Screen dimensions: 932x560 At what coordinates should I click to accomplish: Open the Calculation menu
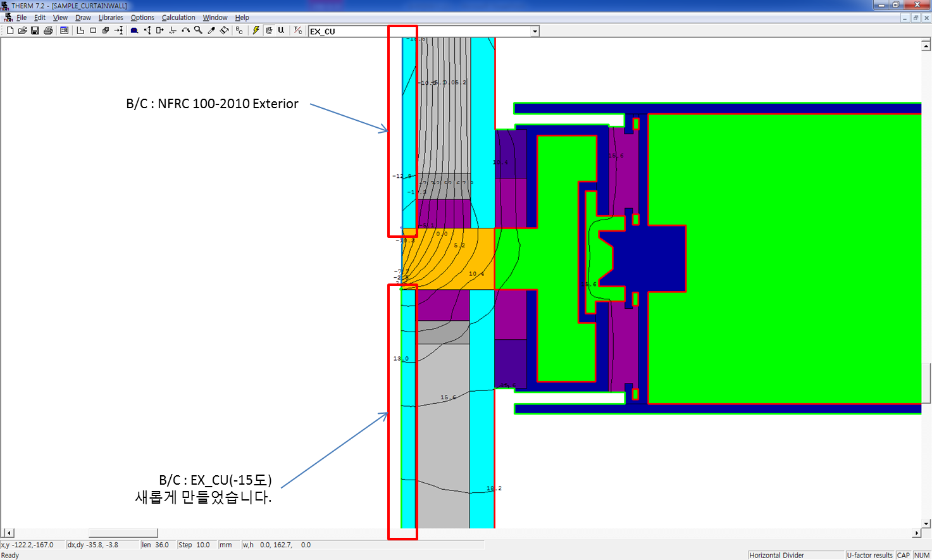click(x=178, y=18)
